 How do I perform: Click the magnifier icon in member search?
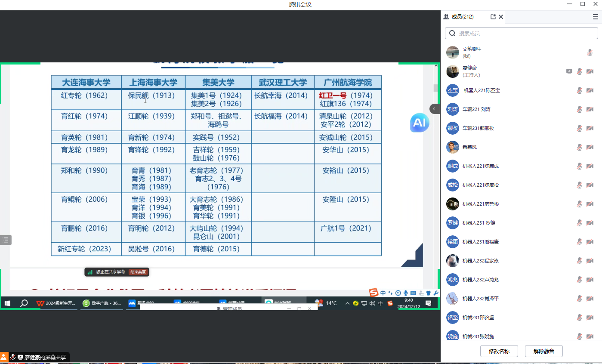point(452,33)
